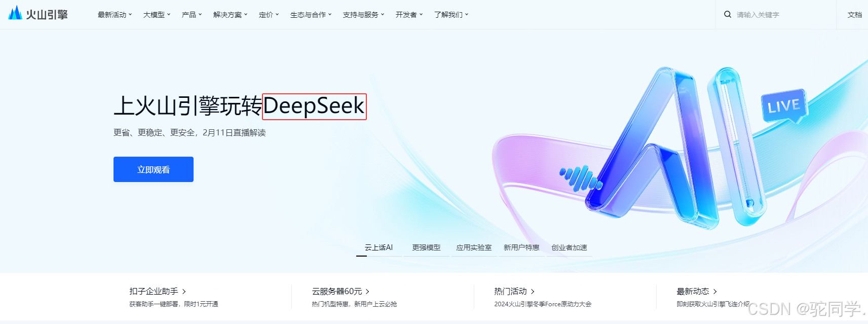Click the 立即观看 button
This screenshot has width=868, height=324.
click(154, 169)
